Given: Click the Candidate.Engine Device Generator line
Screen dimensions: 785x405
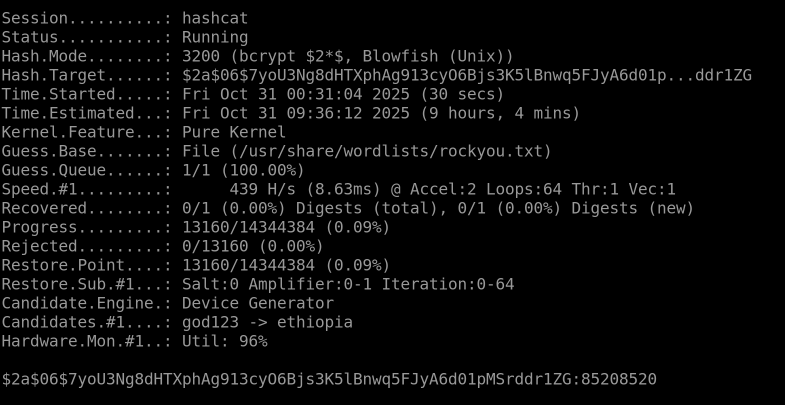Looking at the screenshot, I should tap(167, 303).
